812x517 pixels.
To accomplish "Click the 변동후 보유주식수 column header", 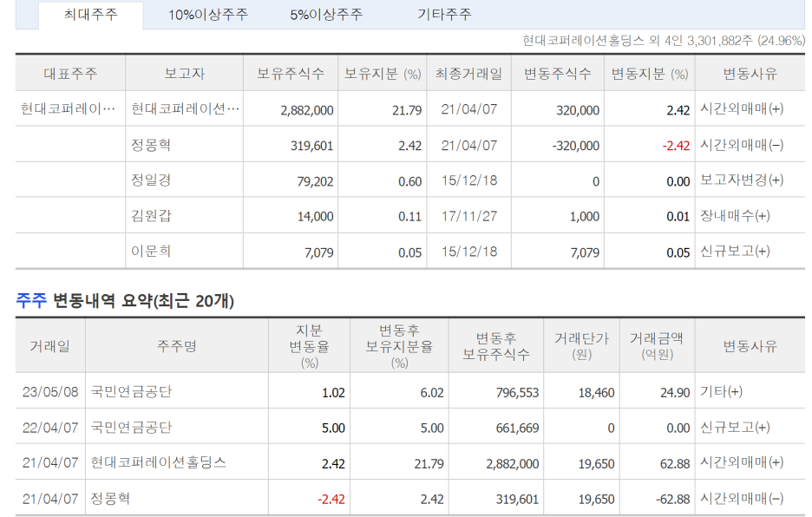I will click(496, 346).
